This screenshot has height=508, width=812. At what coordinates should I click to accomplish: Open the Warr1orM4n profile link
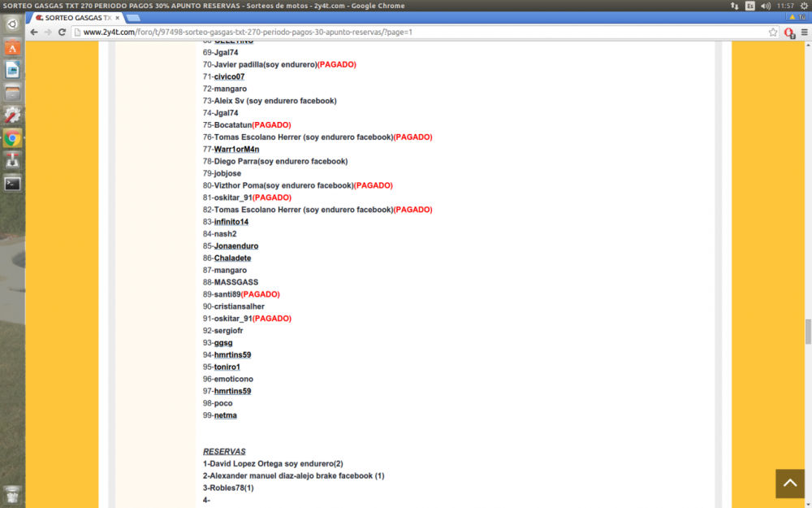(x=236, y=149)
